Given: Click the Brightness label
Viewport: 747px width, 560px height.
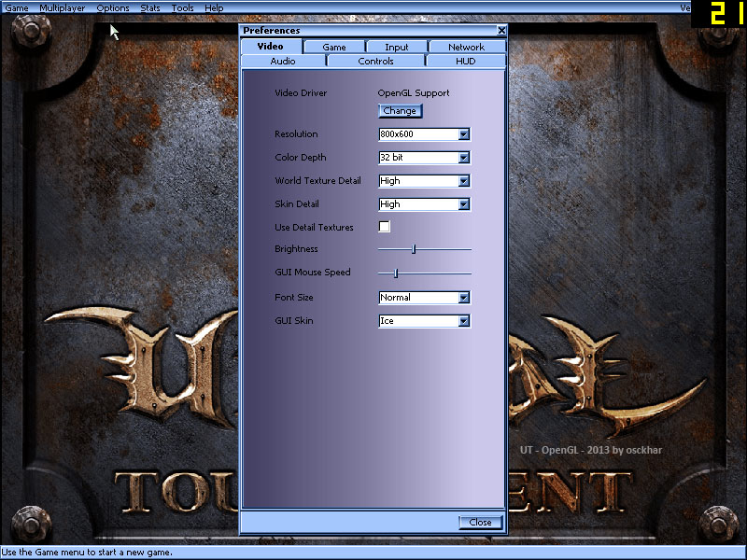Looking at the screenshot, I should tap(296, 248).
